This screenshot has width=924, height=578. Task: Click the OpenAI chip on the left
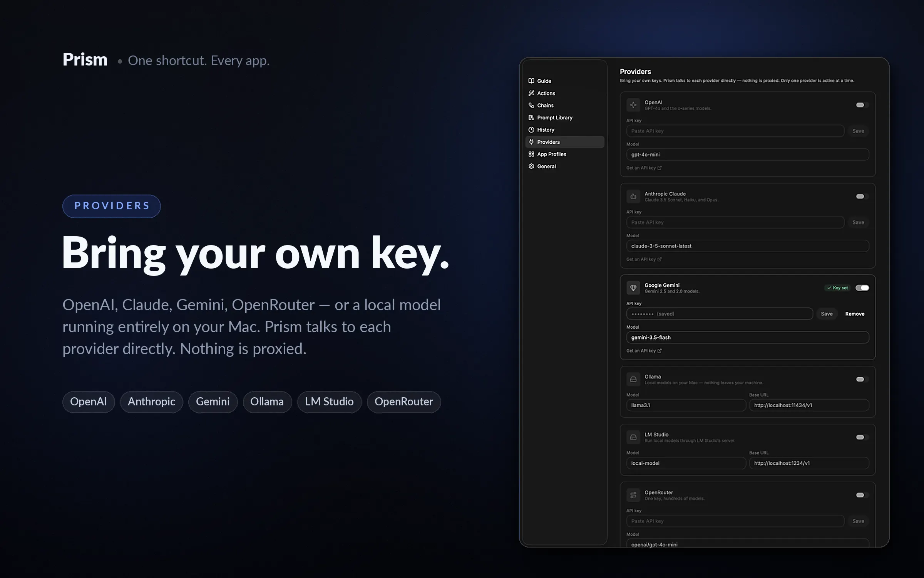point(89,402)
